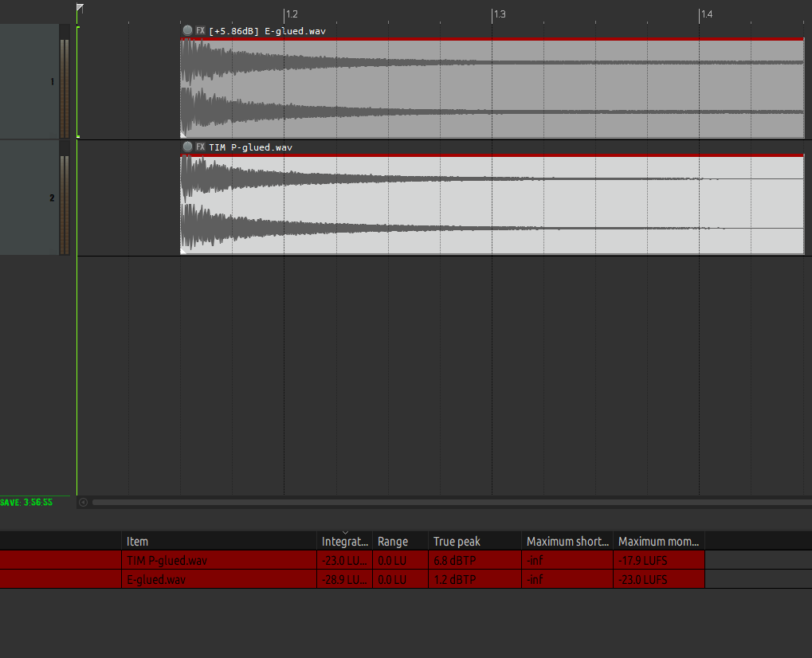Sort by the Item column header

pos(219,542)
